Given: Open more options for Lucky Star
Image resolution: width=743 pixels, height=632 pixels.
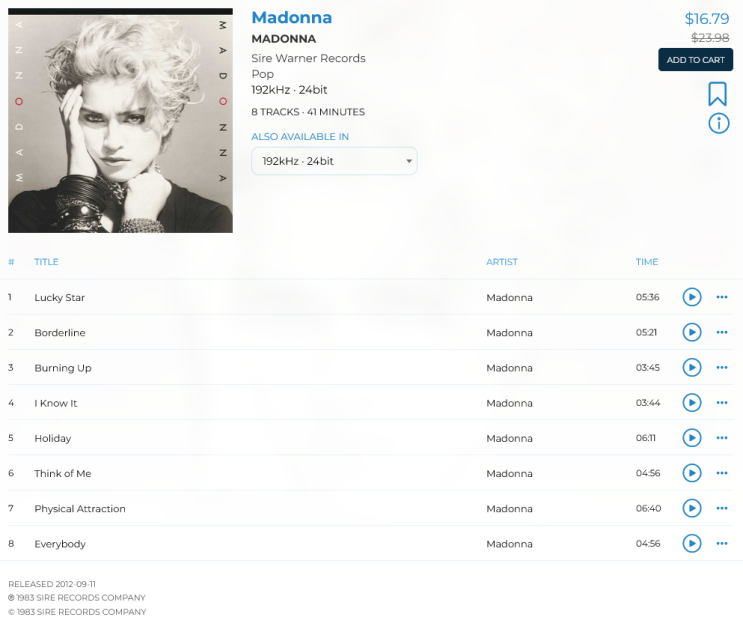Looking at the screenshot, I should 722,297.
